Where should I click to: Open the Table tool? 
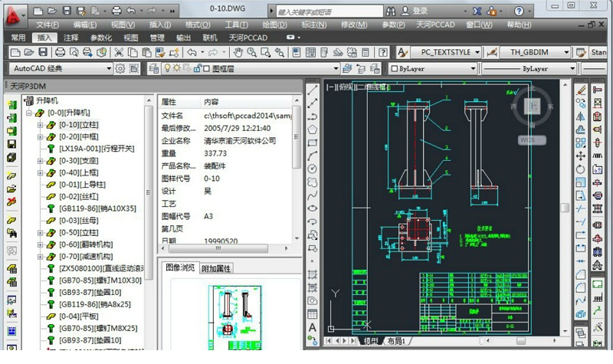(x=312, y=314)
